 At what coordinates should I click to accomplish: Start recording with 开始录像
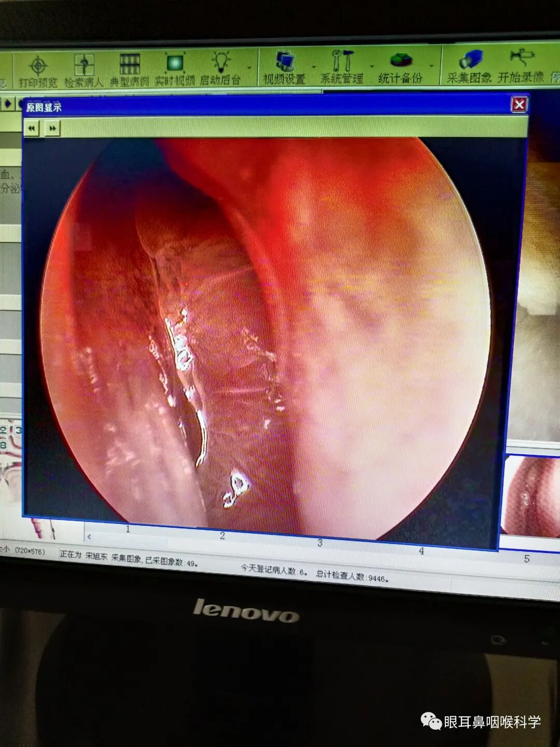pos(521,66)
